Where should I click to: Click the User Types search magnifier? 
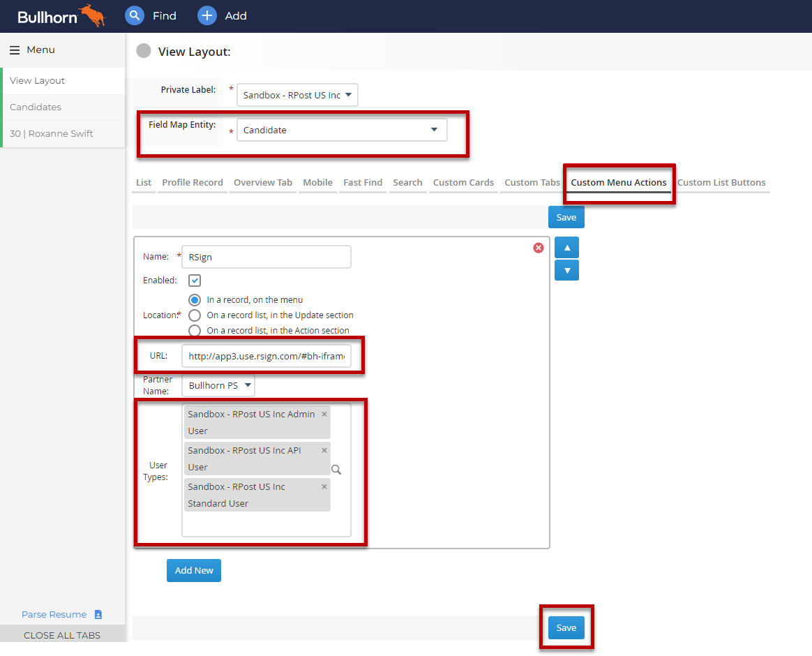point(336,470)
